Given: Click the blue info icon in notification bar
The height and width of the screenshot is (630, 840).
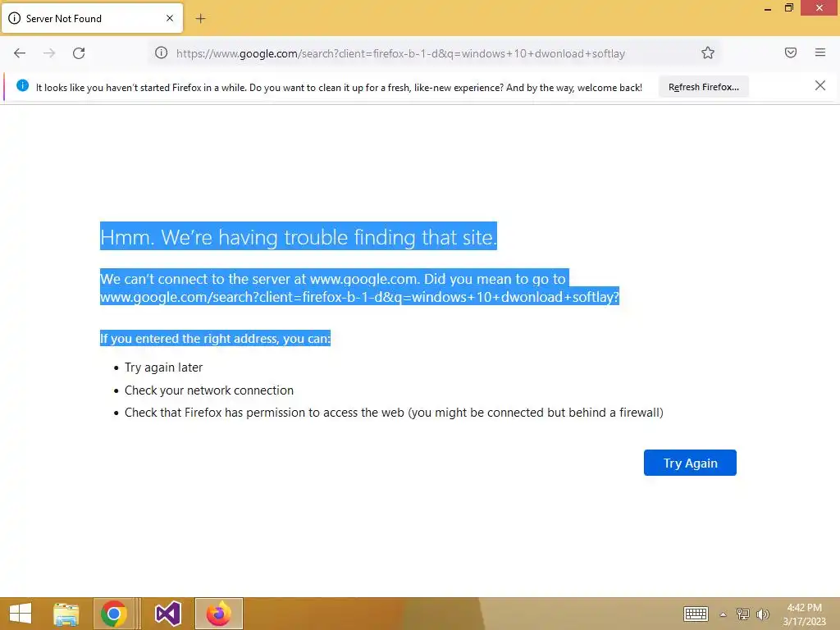Looking at the screenshot, I should [x=22, y=85].
